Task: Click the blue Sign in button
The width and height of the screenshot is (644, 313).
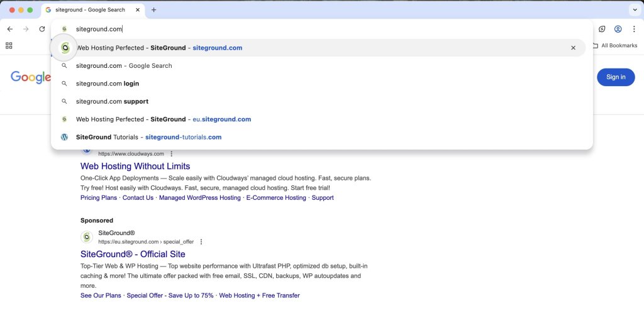Action: tap(616, 77)
